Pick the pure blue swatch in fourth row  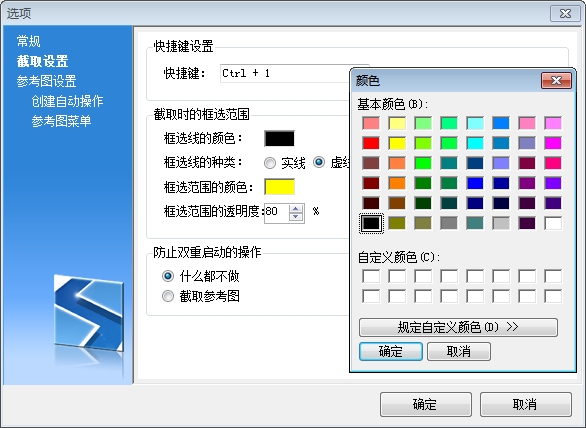point(475,183)
